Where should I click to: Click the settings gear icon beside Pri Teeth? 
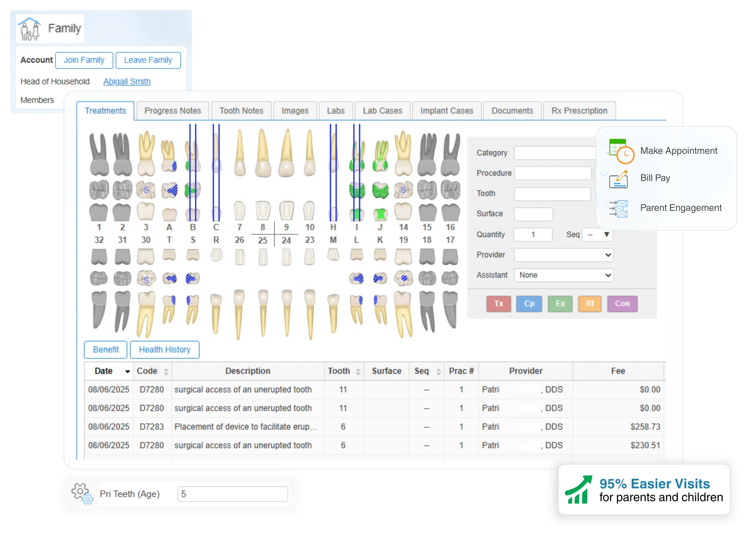(x=82, y=493)
